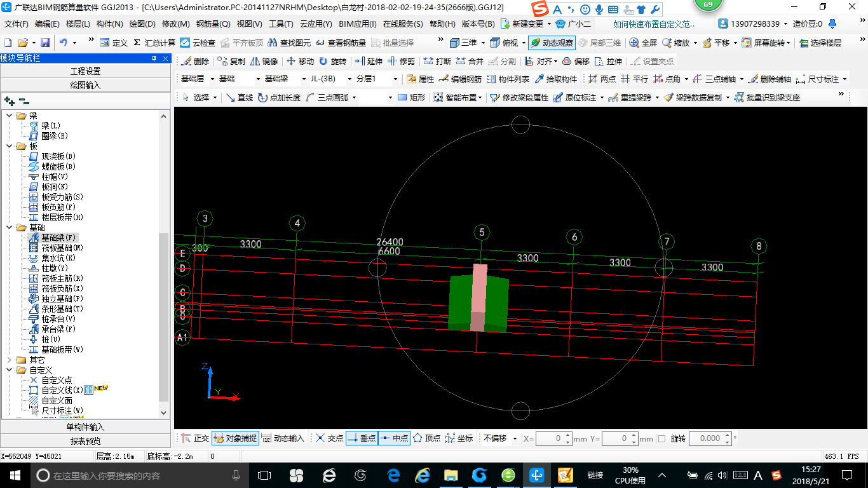Click the 删除 (Delete) tool
868x488 pixels.
[x=196, y=62]
